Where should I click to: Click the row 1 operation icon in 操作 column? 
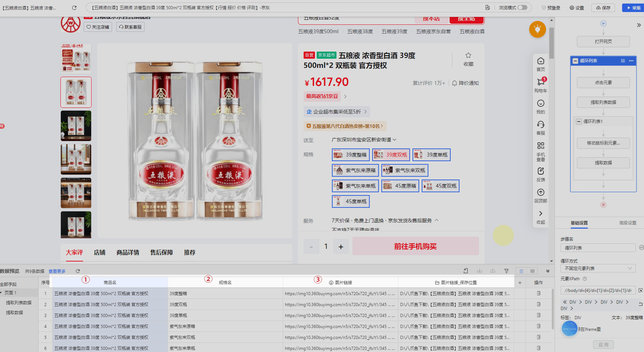tap(539, 293)
